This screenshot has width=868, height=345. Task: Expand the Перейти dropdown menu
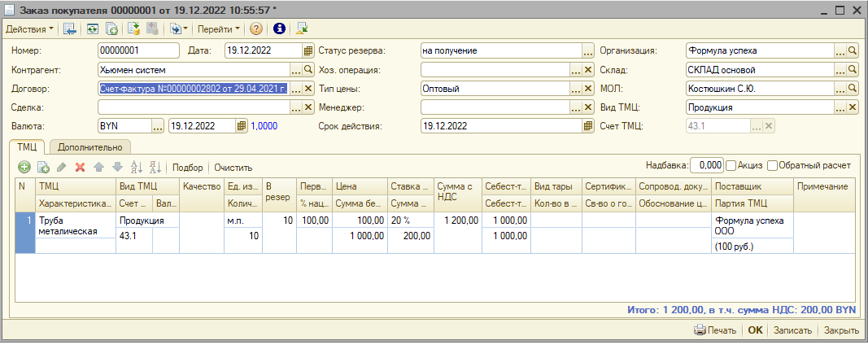coord(219,29)
